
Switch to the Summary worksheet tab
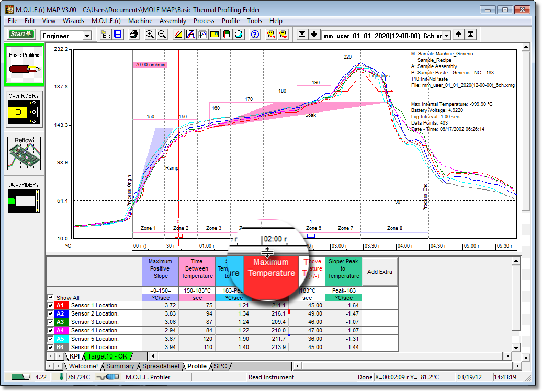120,366
